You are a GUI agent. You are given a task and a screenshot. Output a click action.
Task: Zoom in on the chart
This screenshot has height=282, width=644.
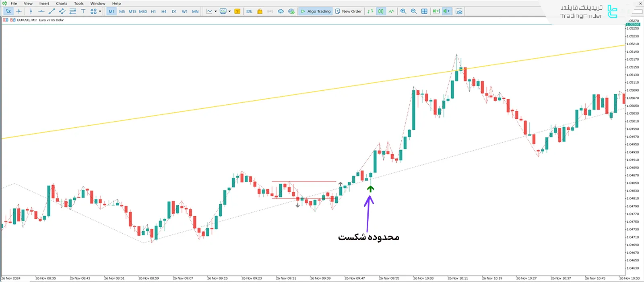403,11
